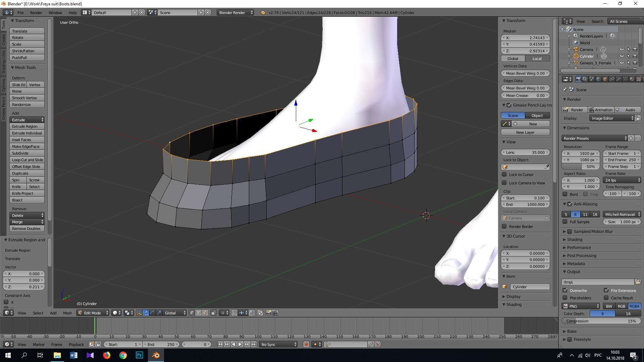Switch to face select mode

(x=205, y=313)
